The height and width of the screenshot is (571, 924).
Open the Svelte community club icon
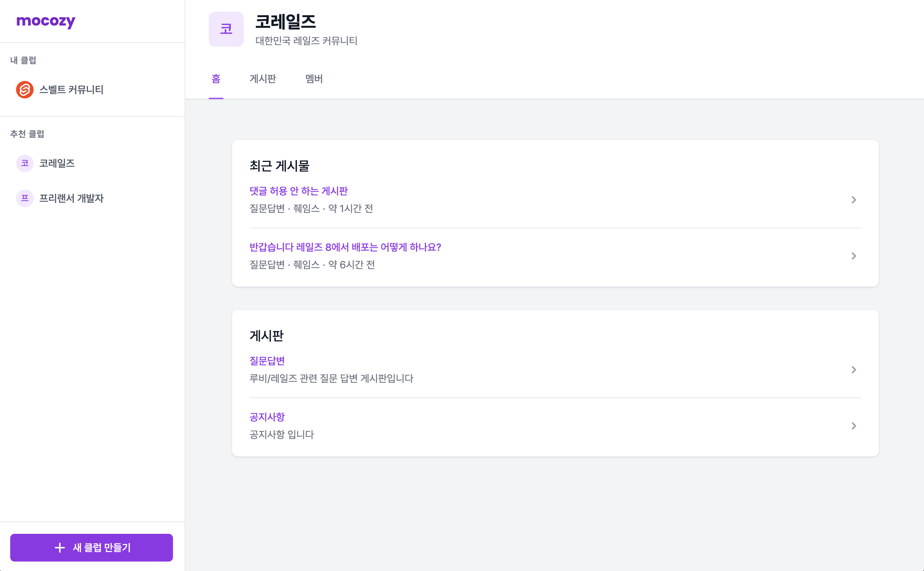[x=24, y=89]
